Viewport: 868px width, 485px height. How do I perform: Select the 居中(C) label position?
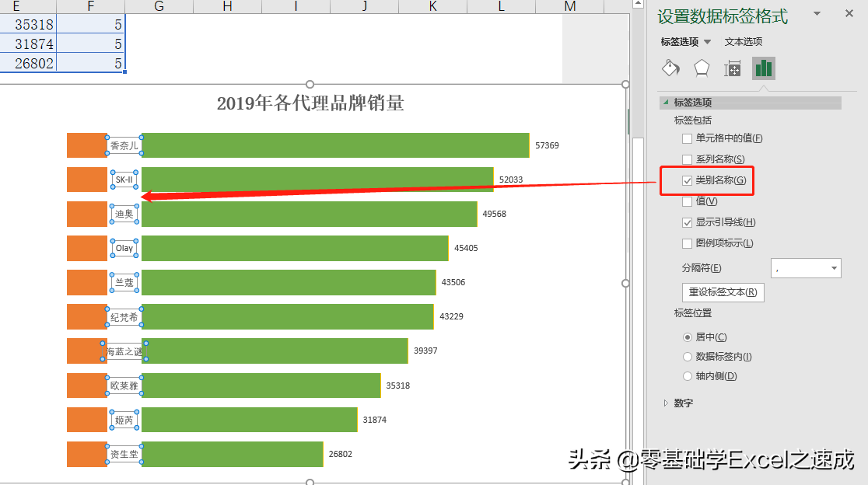[688, 337]
